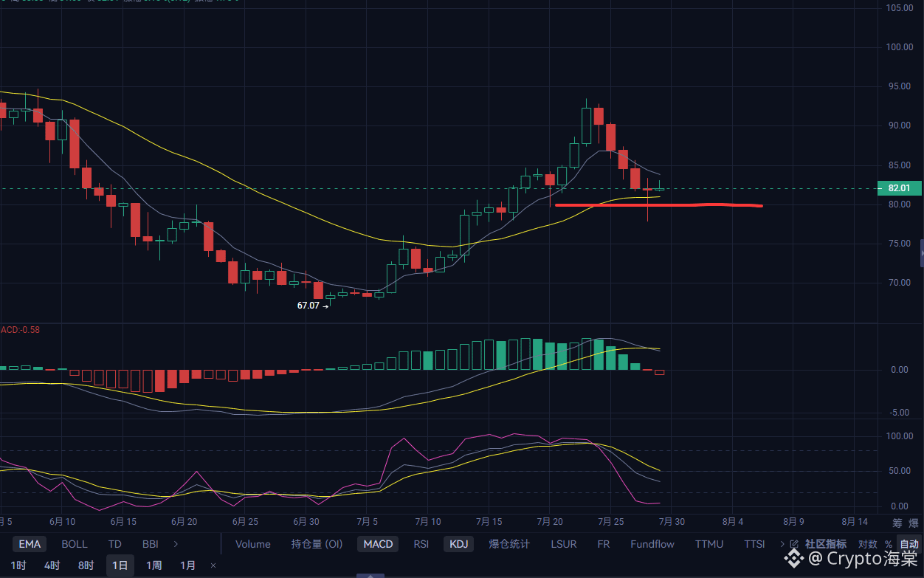Select the 1日 timeframe

(120, 565)
